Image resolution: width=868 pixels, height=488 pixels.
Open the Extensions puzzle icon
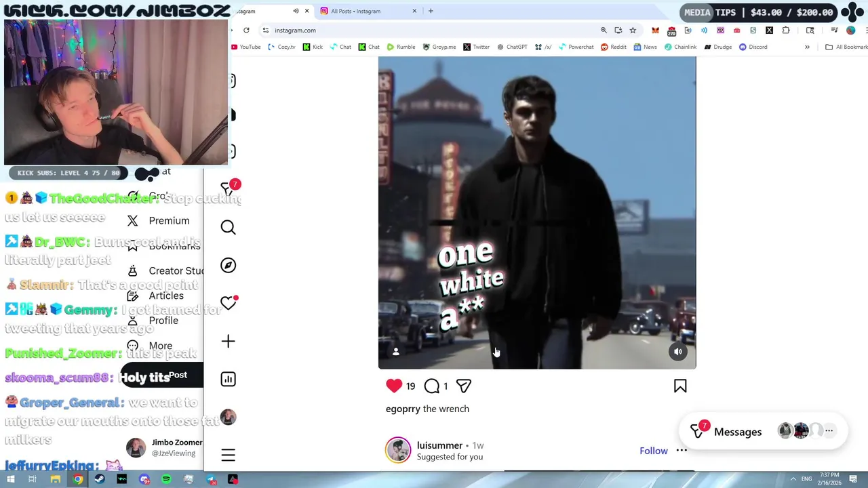point(786,30)
